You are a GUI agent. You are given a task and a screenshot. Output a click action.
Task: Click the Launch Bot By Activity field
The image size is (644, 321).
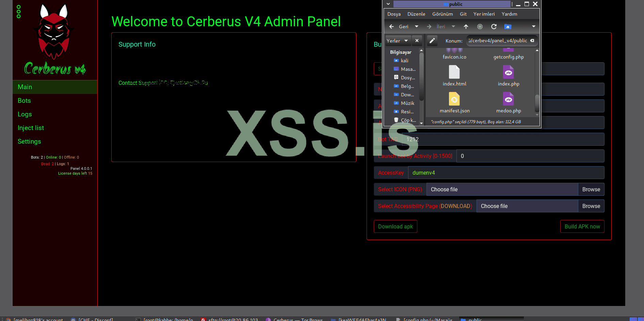(530, 156)
